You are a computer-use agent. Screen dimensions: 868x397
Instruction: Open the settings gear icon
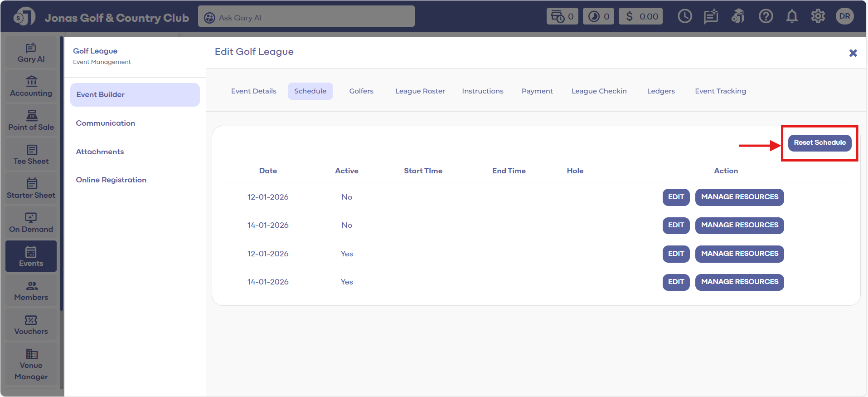(818, 17)
